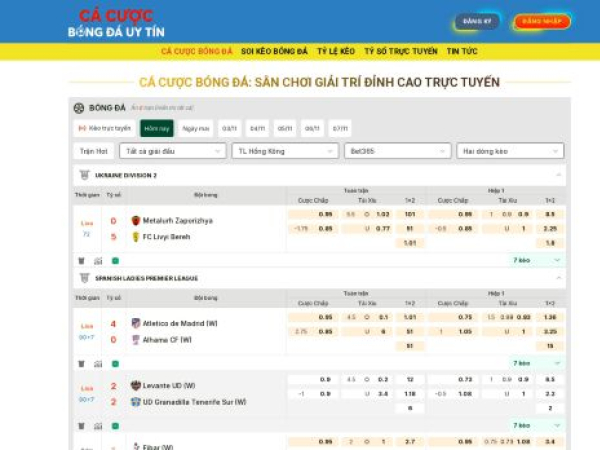Viewport: 600px width, 450px height.
Task: Toggle the Hôm nay date filter
Action: (156, 128)
